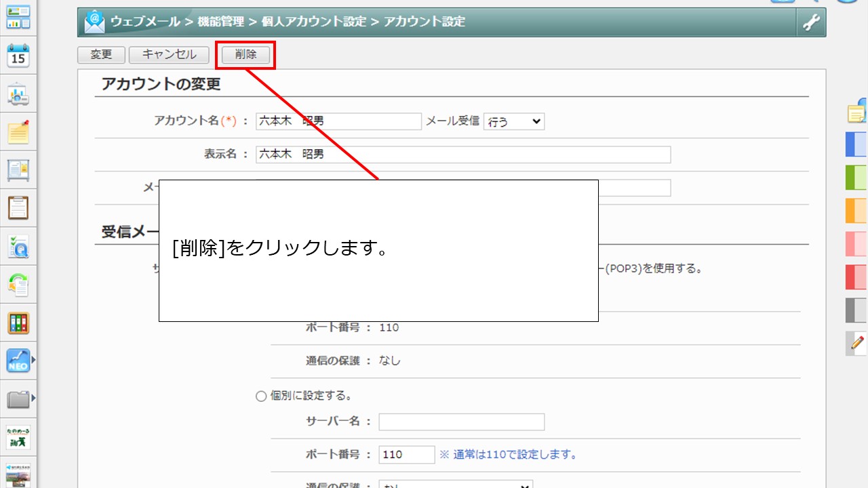Expand the folder icon submenu arrow
Viewport: 868px width, 488px height.
click(x=33, y=399)
